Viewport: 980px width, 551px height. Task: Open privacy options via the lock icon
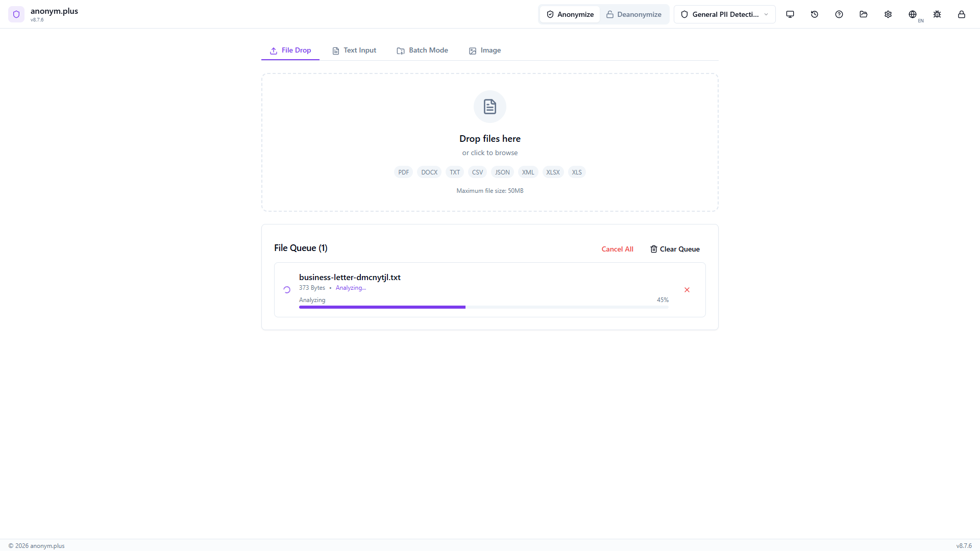(962, 14)
